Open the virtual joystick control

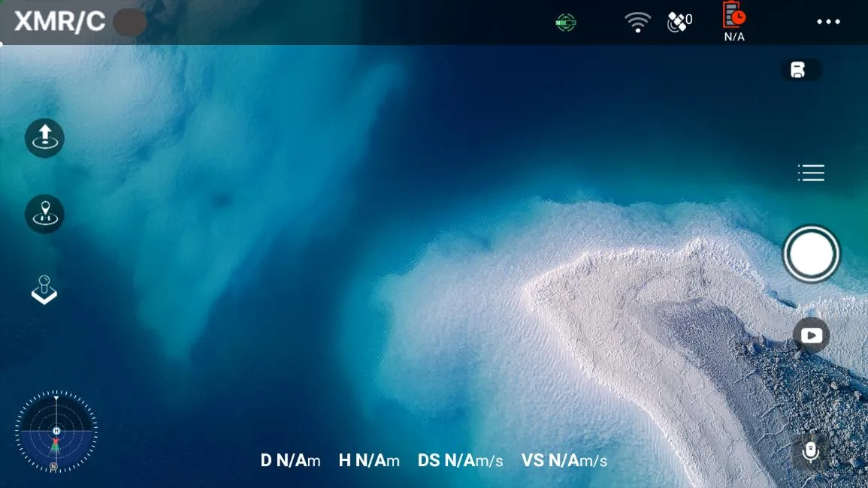pyautogui.click(x=44, y=290)
